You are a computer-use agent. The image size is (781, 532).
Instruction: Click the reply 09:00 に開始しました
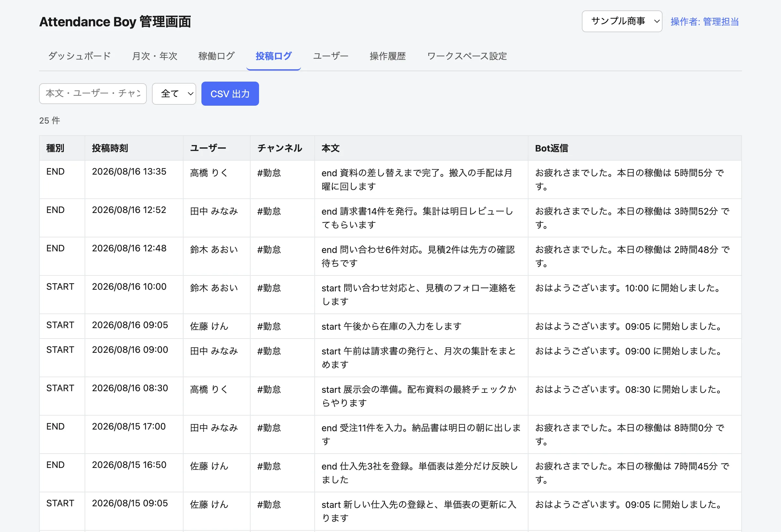click(628, 351)
